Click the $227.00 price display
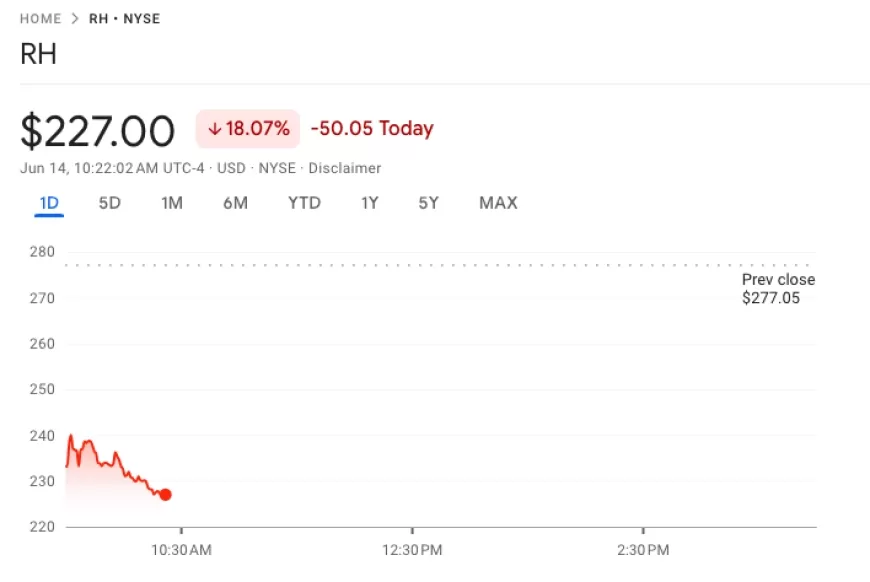This screenshot has width=870, height=582. [97, 129]
